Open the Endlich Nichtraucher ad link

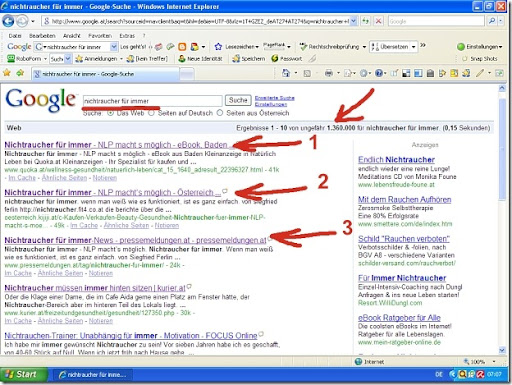[x=396, y=160]
